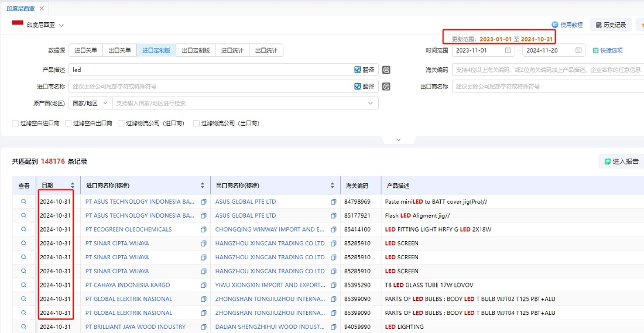Viewport: 644px width, 333px height.
Task: Expand the 国家/地区 origin selector
Action: [90, 103]
